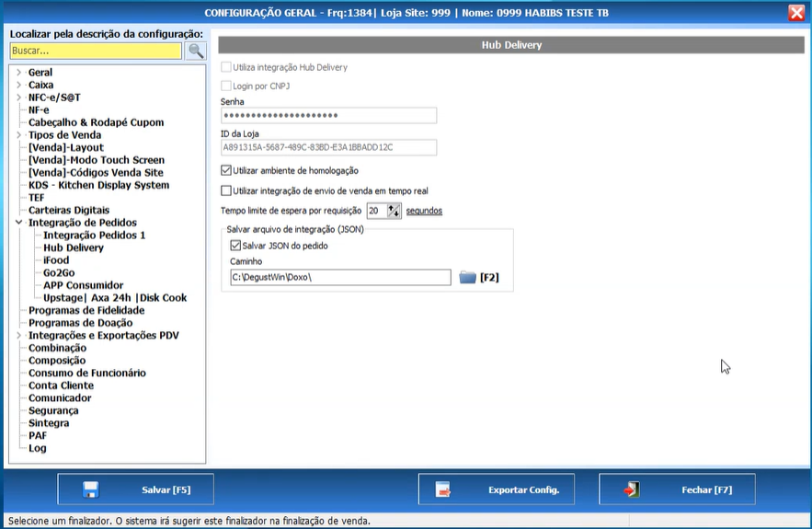This screenshot has width=812, height=529.
Task: Click the Exportar Config. button
Action: [496, 489]
